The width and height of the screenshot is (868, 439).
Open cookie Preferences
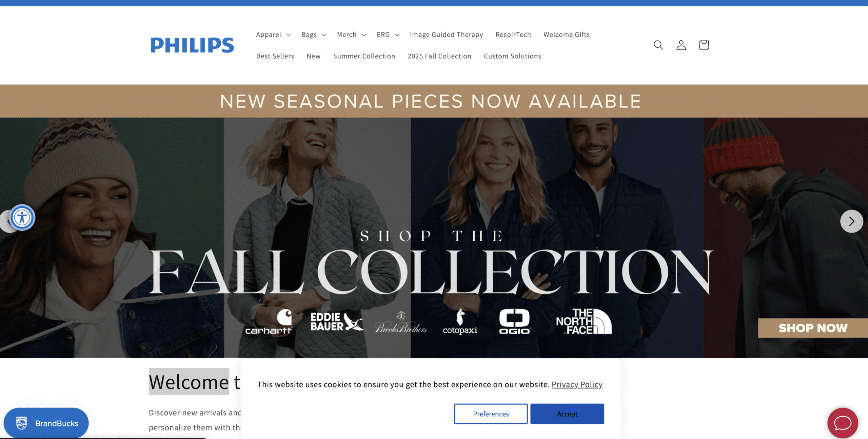[x=491, y=414]
